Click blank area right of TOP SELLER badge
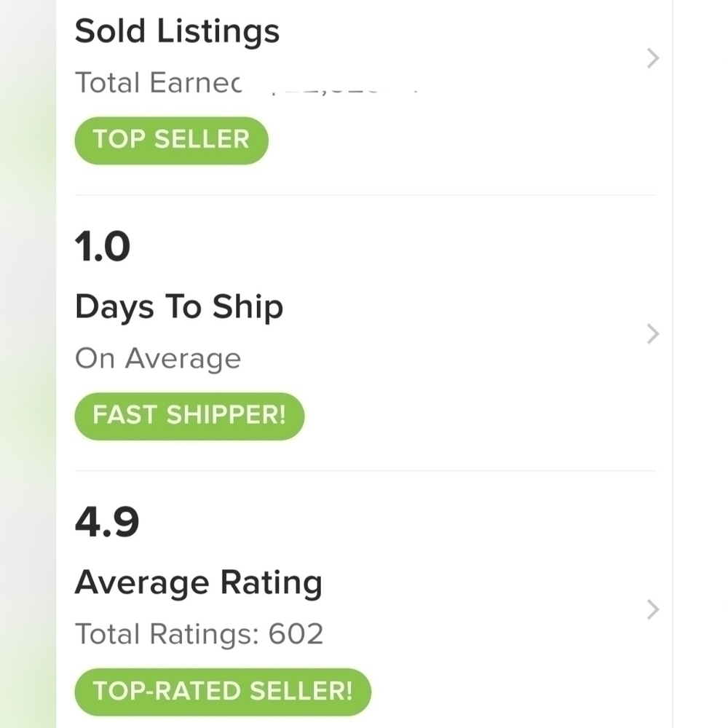The height and width of the screenshot is (728, 728). 455,141
